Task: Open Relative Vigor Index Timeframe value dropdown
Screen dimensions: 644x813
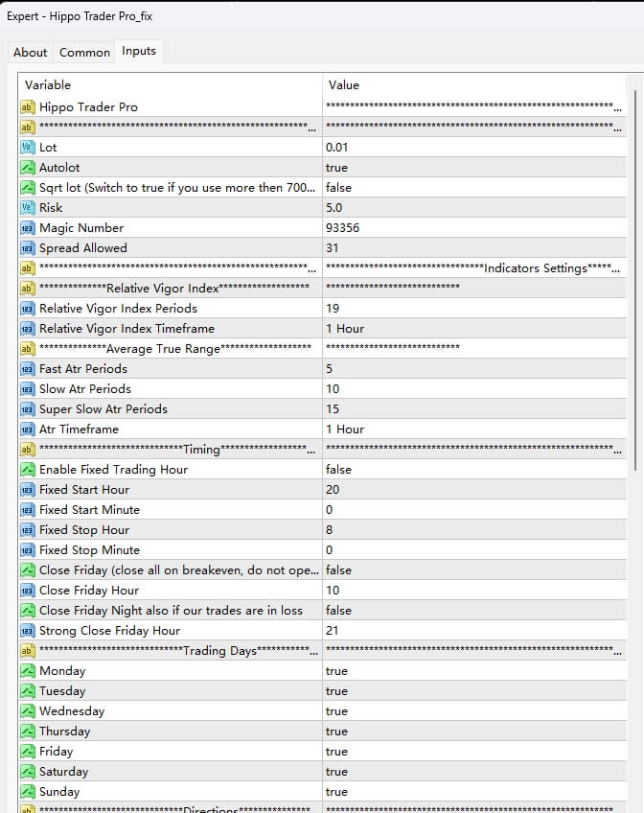Action: (x=345, y=329)
